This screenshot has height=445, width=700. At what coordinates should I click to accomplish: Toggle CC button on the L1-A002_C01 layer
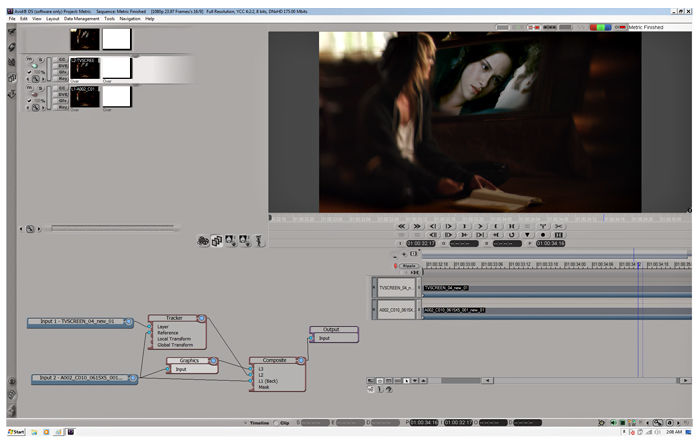[x=62, y=88]
